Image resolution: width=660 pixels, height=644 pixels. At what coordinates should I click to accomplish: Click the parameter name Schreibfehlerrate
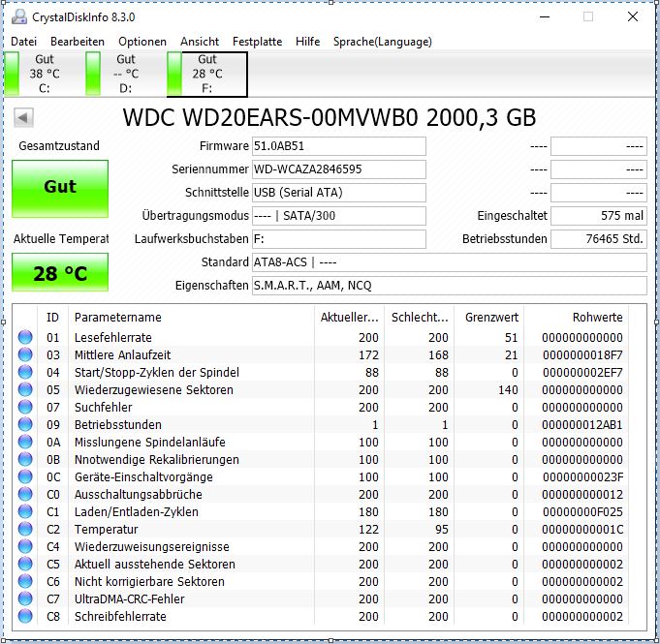(120, 616)
